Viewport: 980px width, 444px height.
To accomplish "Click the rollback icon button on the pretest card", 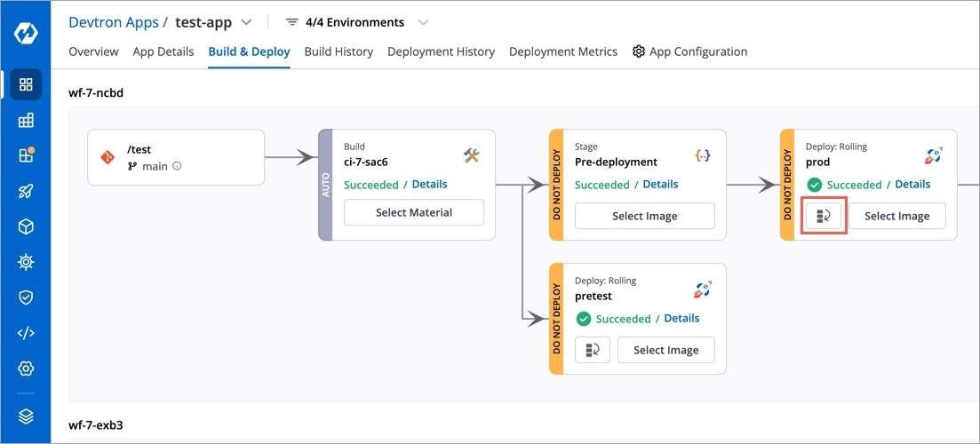I will click(593, 350).
